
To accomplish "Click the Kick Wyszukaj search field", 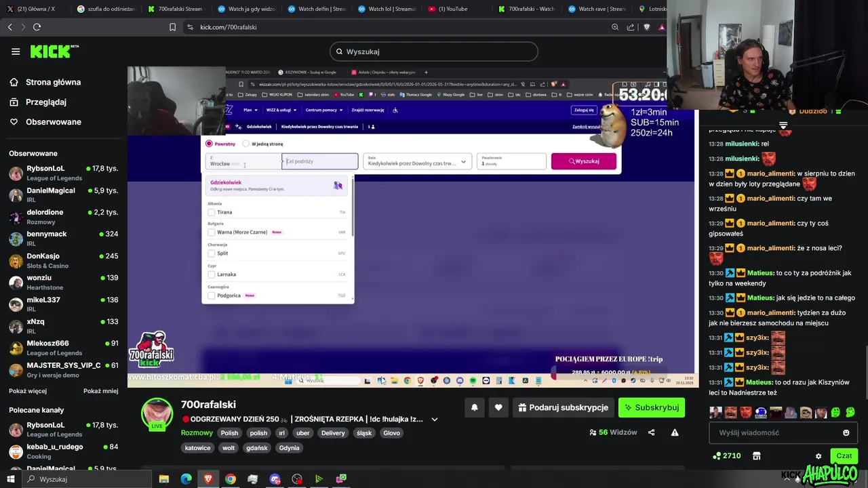I will coord(434,52).
